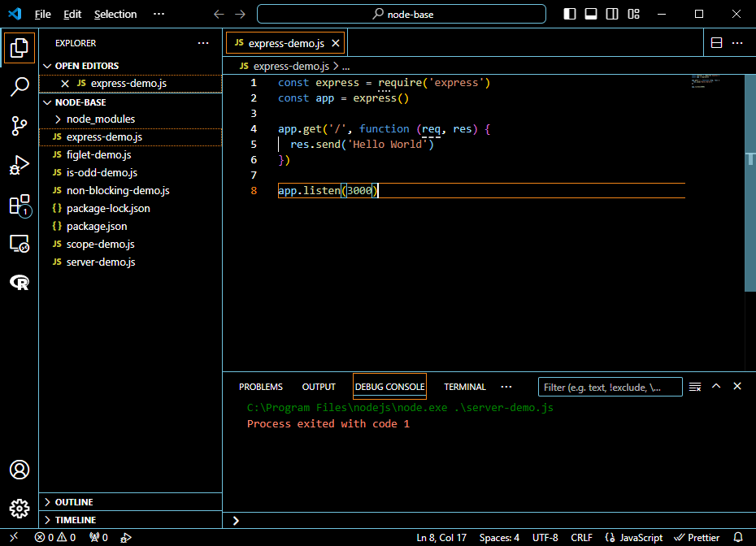The width and height of the screenshot is (756, 546).
Task: Open the R extension view
Action: 20,283
